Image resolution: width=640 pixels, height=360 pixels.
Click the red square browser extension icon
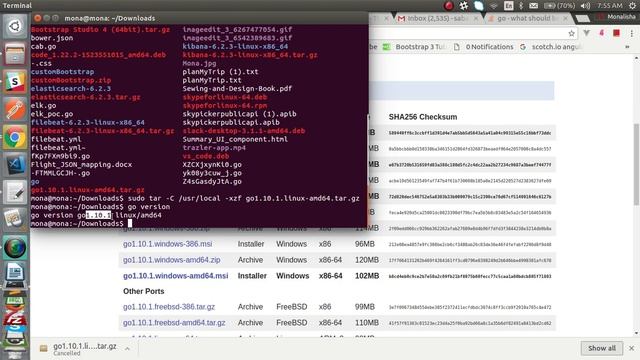616,33
